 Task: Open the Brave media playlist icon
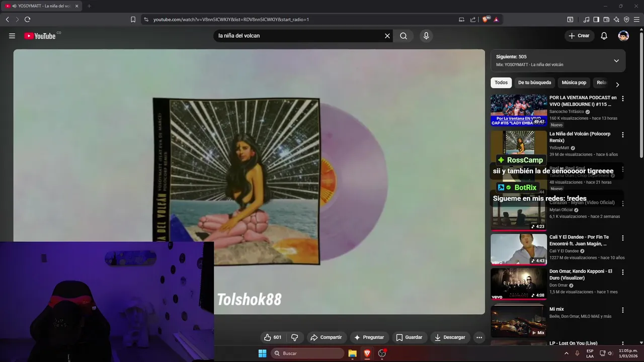[586, 20]
